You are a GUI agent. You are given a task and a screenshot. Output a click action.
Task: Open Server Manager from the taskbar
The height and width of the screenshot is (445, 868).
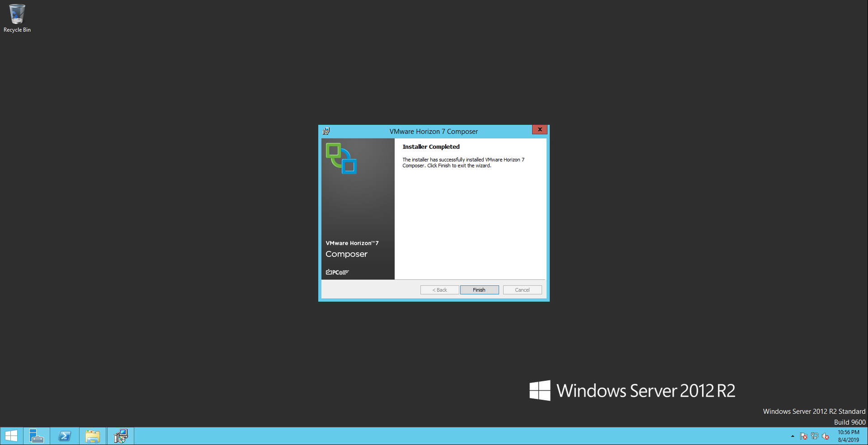pyautogui.click(x=36, y=436)
